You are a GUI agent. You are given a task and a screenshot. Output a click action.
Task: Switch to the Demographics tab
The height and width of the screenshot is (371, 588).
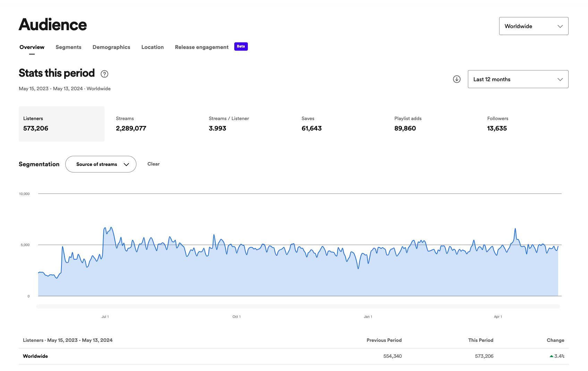[111, 47]
